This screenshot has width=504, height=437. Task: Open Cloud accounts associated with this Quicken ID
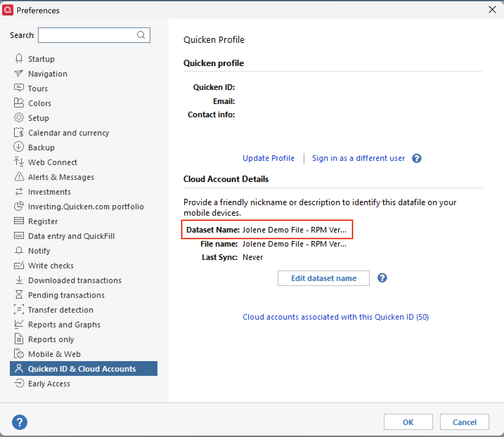(x=336, y=317)
